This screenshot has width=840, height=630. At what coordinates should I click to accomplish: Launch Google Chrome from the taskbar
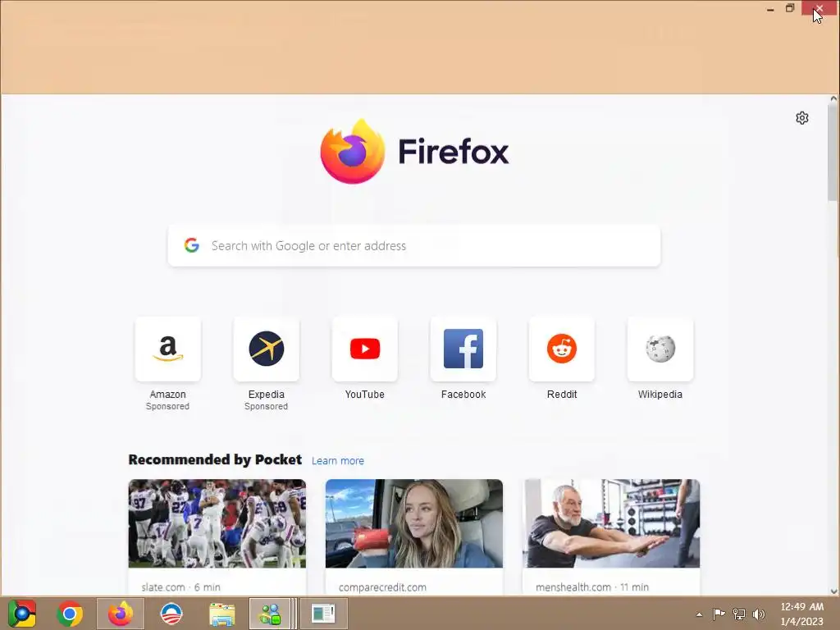[x=70, y=614]
